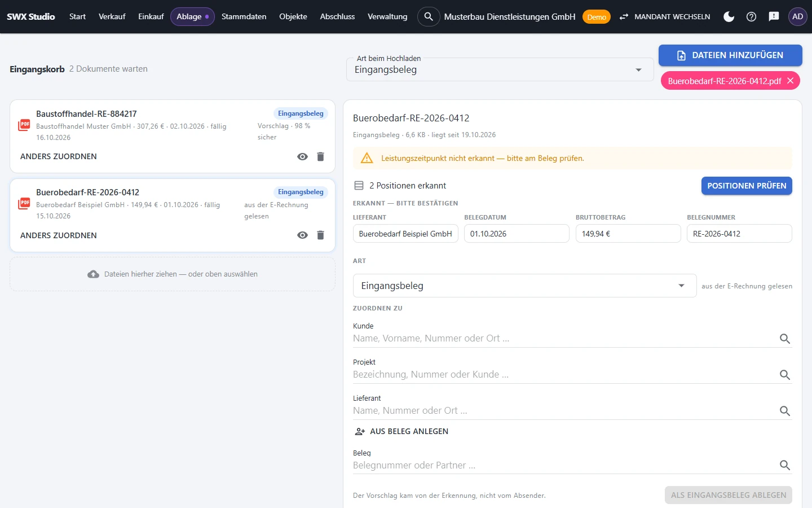Open the help question mark icon

point(751,16)
